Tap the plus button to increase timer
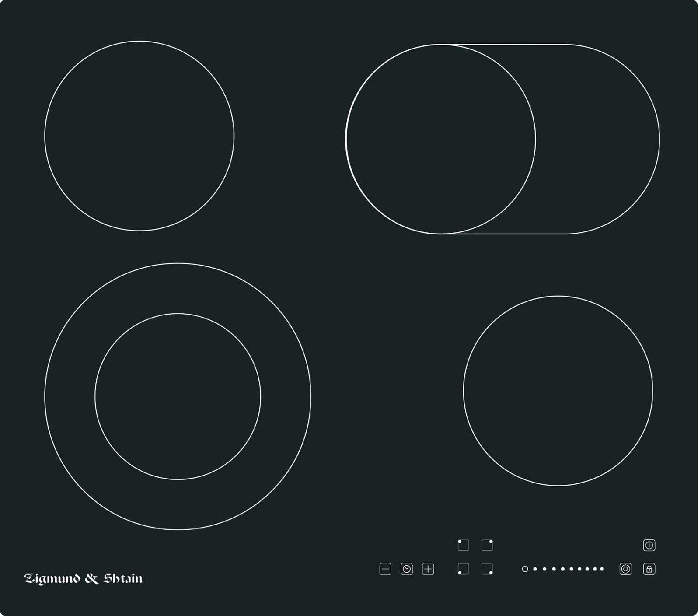Image resolution: width=698 pixels, height=616 pixels. tap(428, 569)
